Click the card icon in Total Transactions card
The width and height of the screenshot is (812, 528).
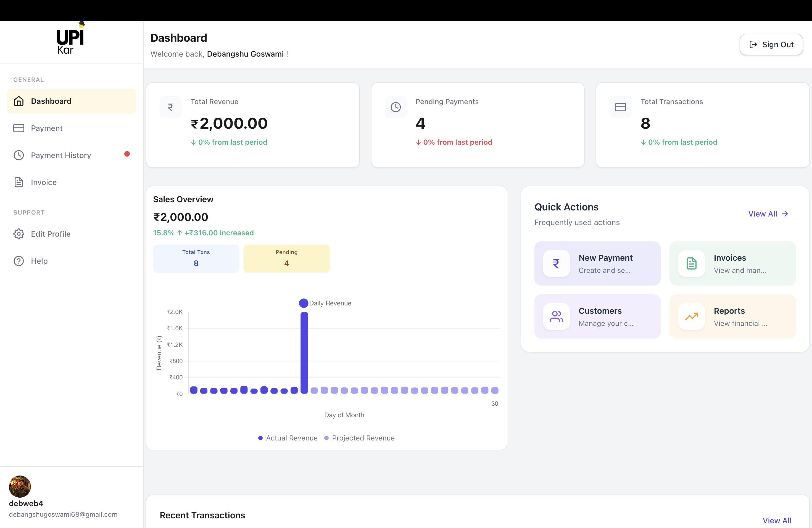point(620,107)
